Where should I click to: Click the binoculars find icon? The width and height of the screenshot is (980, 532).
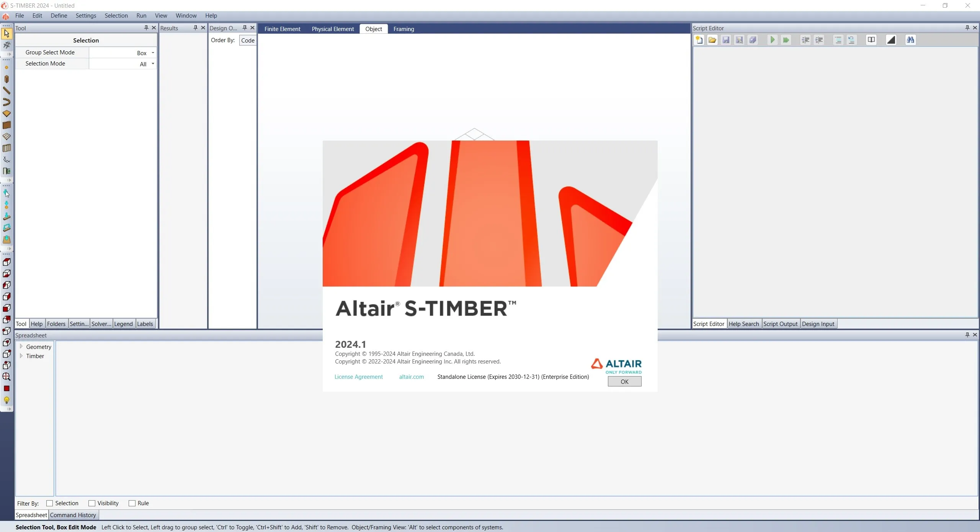pos(910,40)
